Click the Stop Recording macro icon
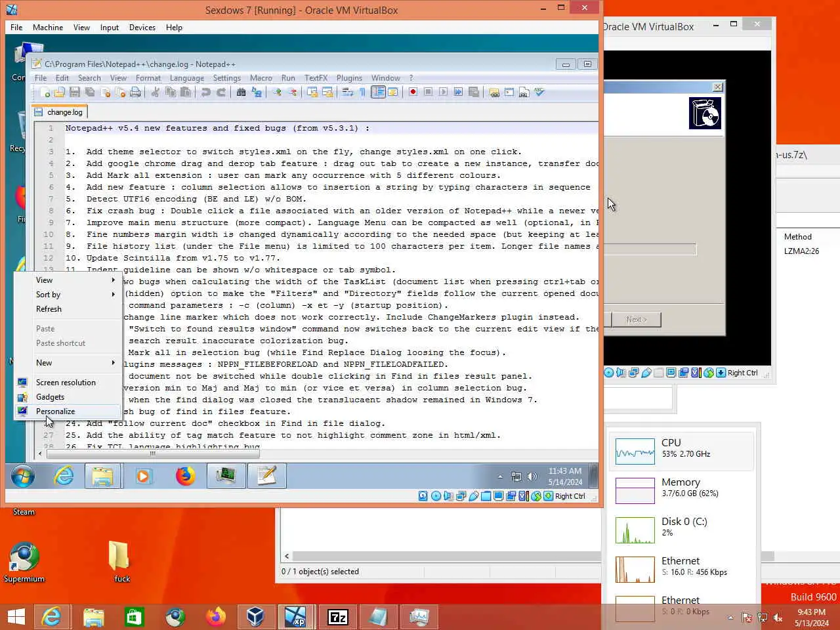 coord(428,93)
